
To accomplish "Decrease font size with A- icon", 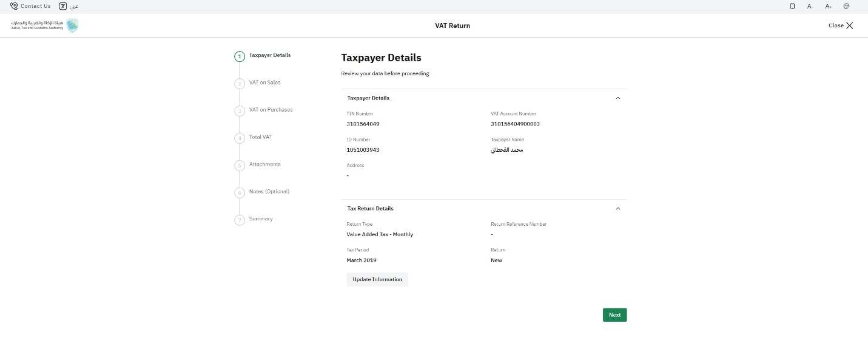I will click(810, 6).
